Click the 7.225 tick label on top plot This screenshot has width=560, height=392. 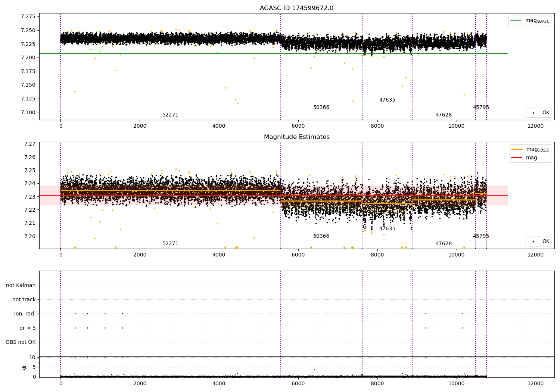tap(28, 44)
